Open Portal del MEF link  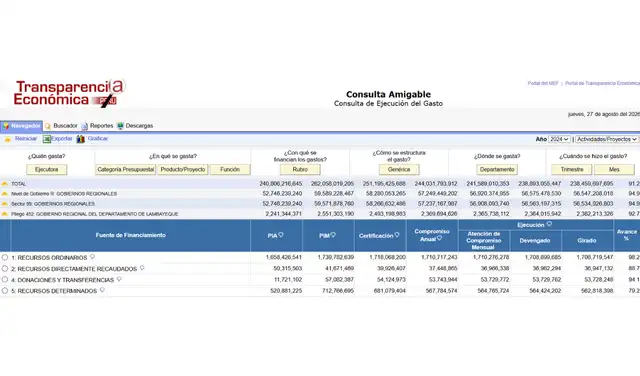tap(543, 83)
